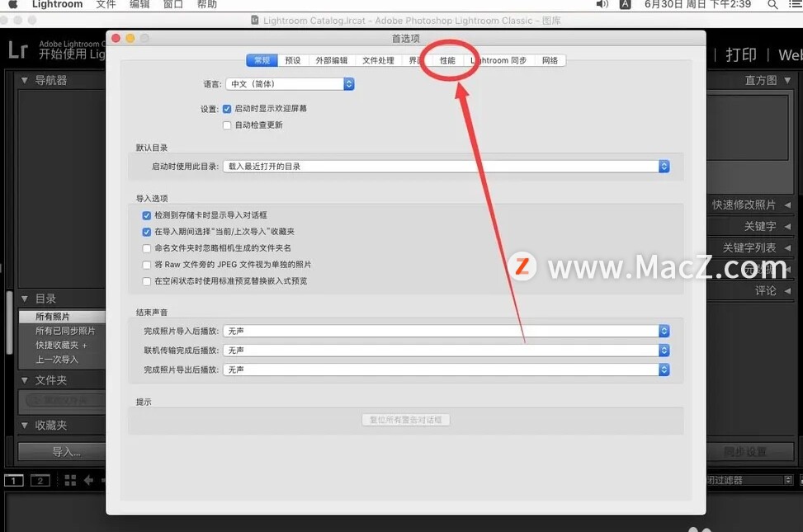The width and height of the screenshot is (803, 532).
Task: Open the input method A icon
Action: [626, 4]
